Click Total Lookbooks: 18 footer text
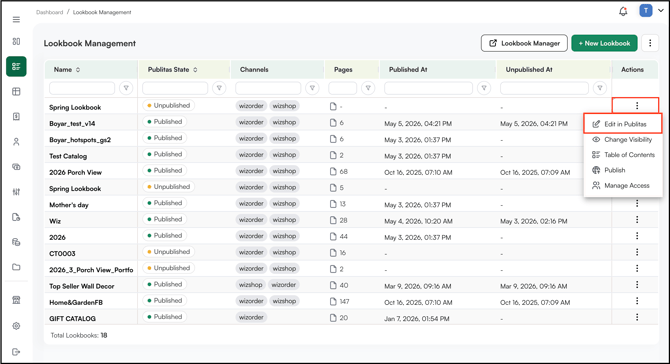Viewport: 670px width, 364px height. 79,335
